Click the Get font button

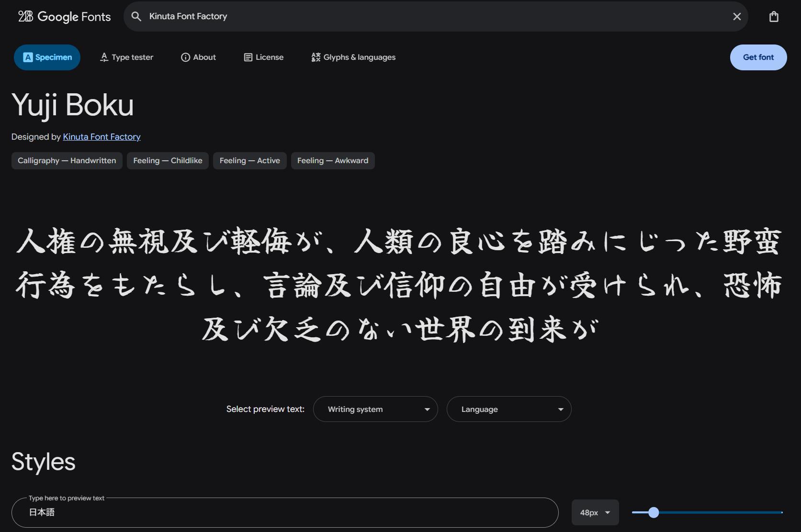[x=758, y=57]
